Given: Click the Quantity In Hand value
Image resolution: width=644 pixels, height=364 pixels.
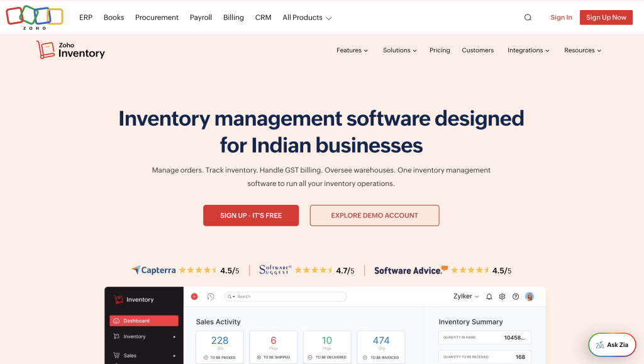Looking at the screenshot, I should tap(514, 338).
